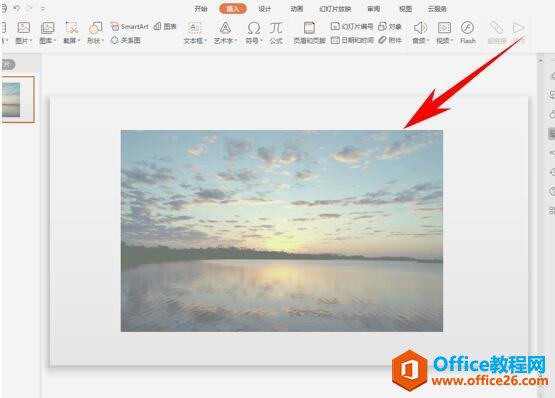Image resolution: width=555 pixels, height=398 pixels.
Task: Insert a Flash object
Action: pos(468,33)
